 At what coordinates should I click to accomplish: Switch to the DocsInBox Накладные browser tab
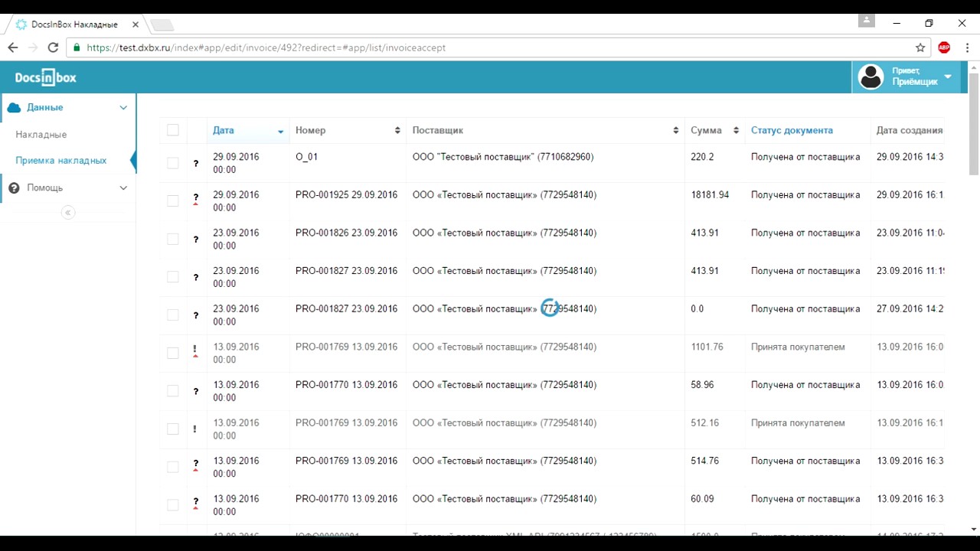[74, 24]
